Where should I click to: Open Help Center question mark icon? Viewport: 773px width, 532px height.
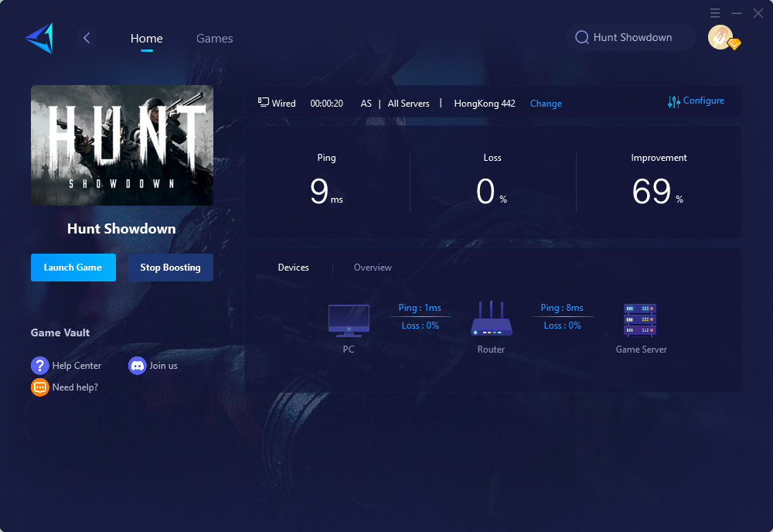pos(40,365)
